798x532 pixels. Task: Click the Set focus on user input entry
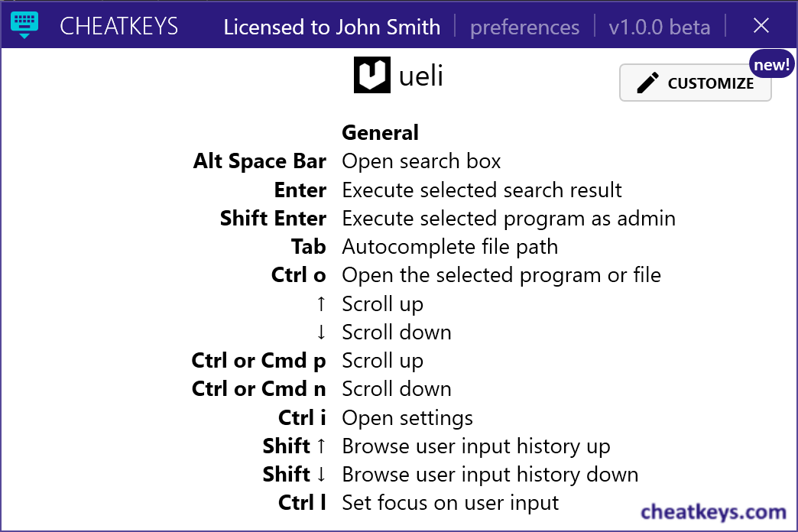tap(450, 503)
